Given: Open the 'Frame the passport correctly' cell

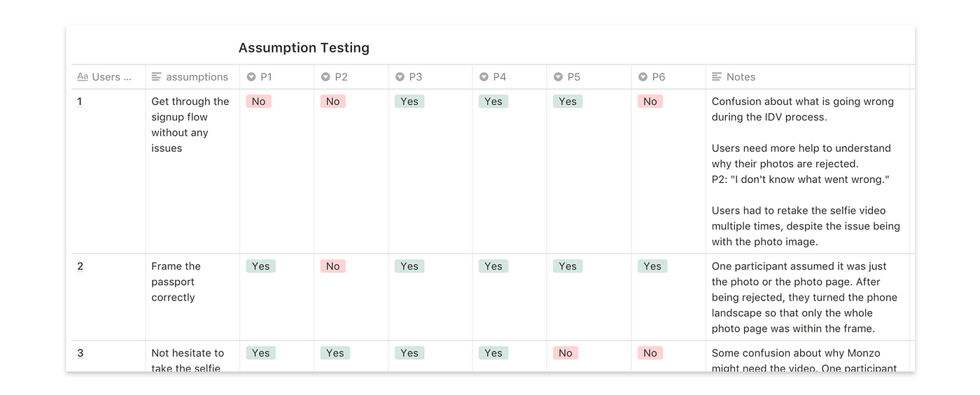Looking at the screenshot, I should 192,297.
